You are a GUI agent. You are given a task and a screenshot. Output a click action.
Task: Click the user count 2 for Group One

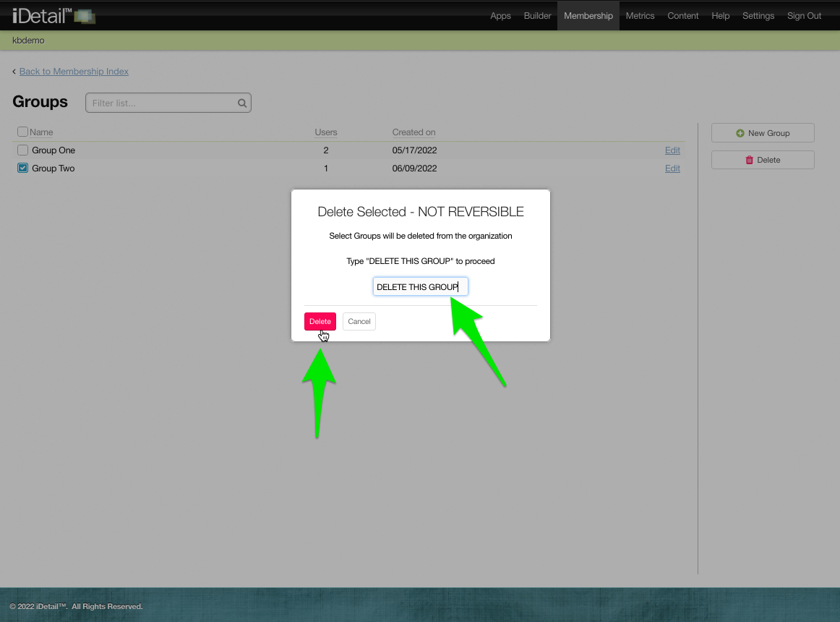pyautogui.click(x=326, y=150)
